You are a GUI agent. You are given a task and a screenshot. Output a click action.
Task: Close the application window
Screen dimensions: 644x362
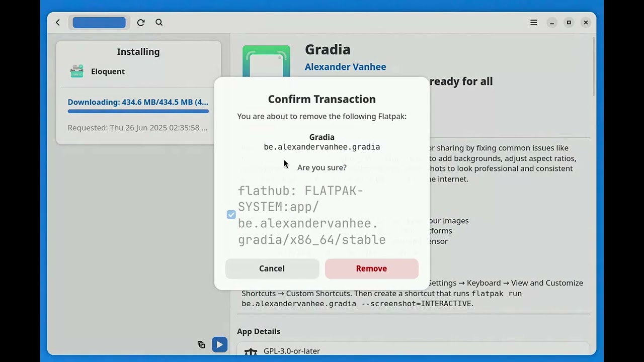[586, 23]
